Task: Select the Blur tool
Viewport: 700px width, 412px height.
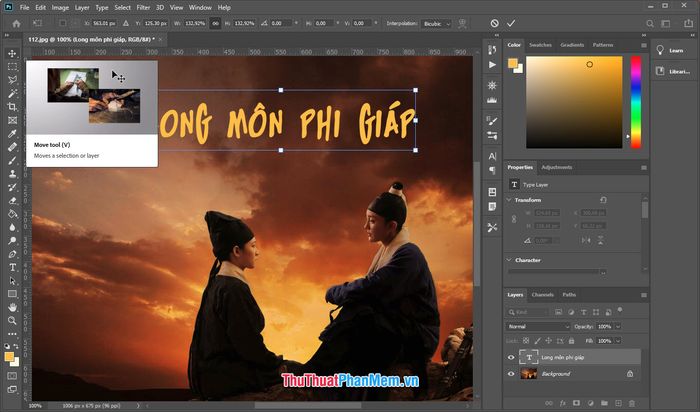Action: coord(12,227)
